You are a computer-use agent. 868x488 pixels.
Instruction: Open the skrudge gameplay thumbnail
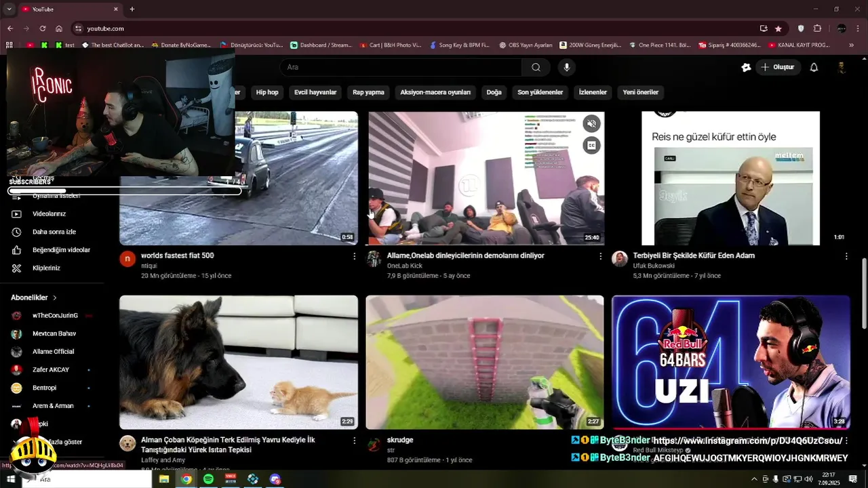click(485, 362)
